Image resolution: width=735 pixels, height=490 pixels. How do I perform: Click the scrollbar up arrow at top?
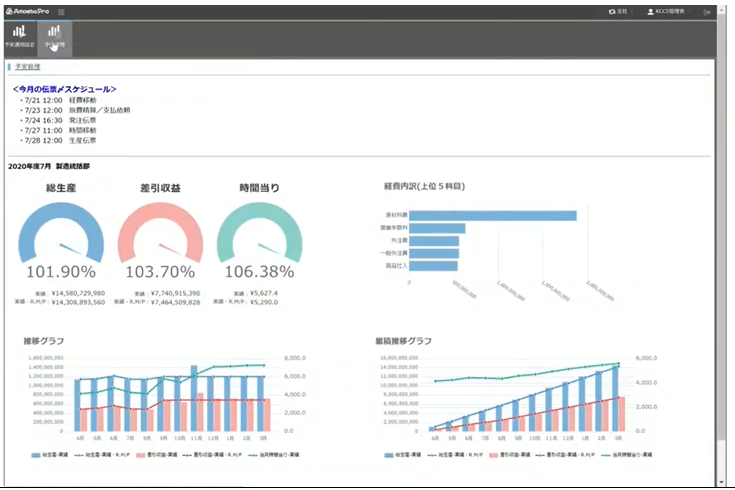click(x=721, y=9)
